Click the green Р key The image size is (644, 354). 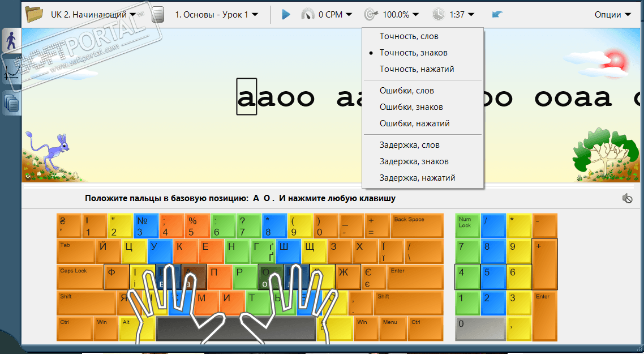click(245, 277)
